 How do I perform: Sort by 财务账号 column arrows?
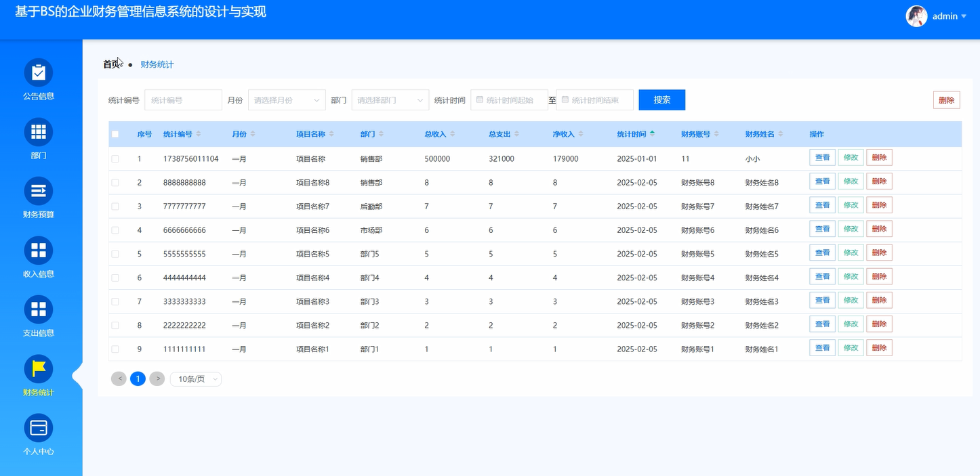point(716,134)
